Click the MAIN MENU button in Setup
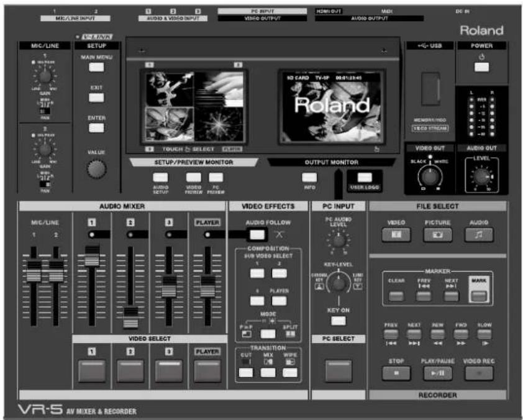523x420 pixels. click(96, 67)
